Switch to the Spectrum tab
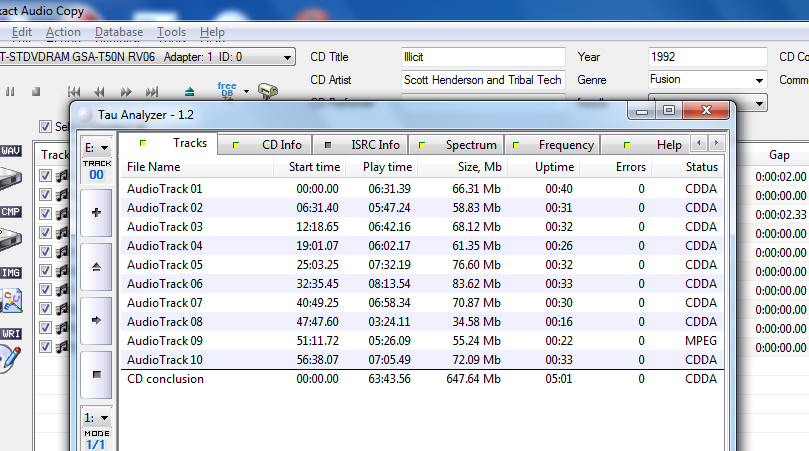 tap(456, 145)
